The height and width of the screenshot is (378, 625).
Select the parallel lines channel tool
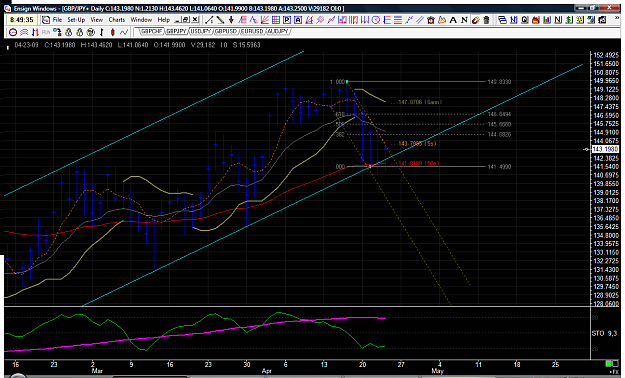(x=420, y=20)
